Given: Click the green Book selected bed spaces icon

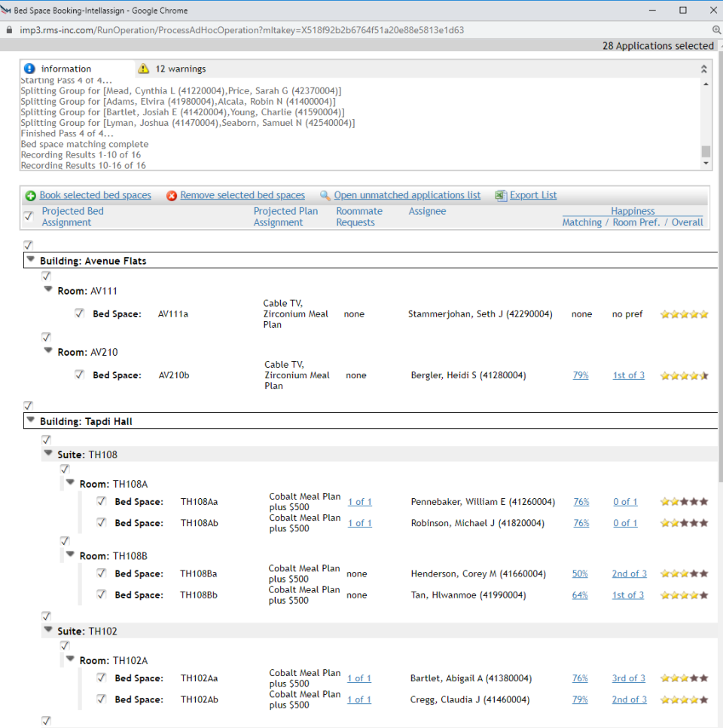Looking at the screenshot, I should (31, 195).
